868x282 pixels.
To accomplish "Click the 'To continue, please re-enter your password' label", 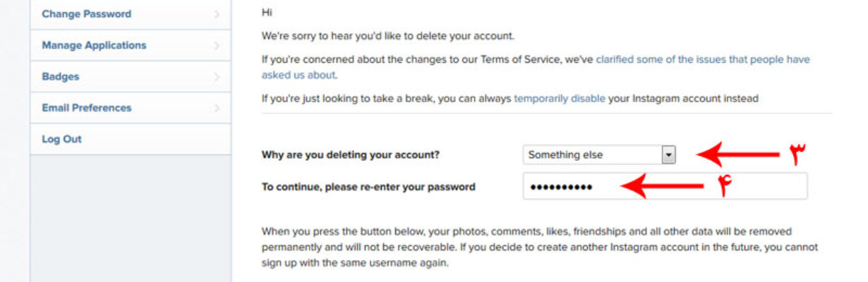I will 368,187.
